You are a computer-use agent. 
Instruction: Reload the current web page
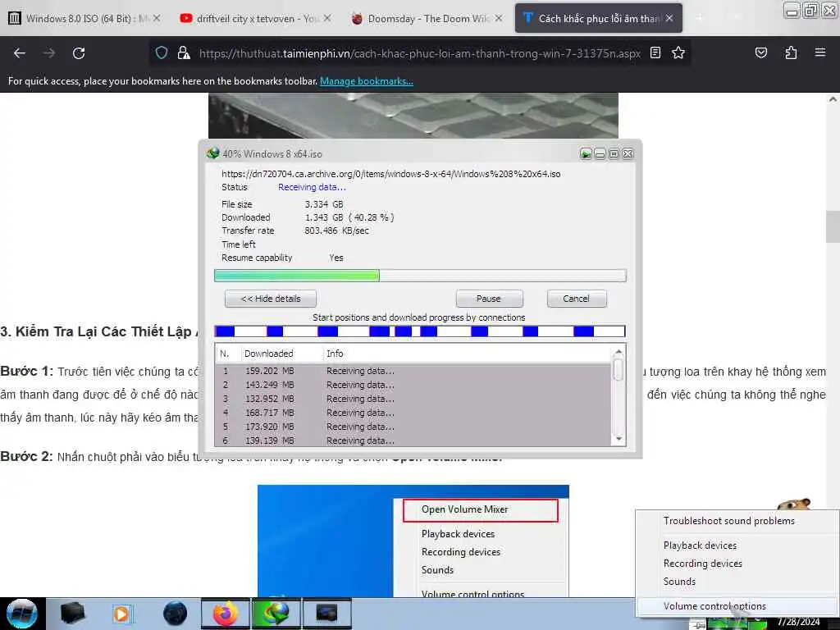pos(79,53)
